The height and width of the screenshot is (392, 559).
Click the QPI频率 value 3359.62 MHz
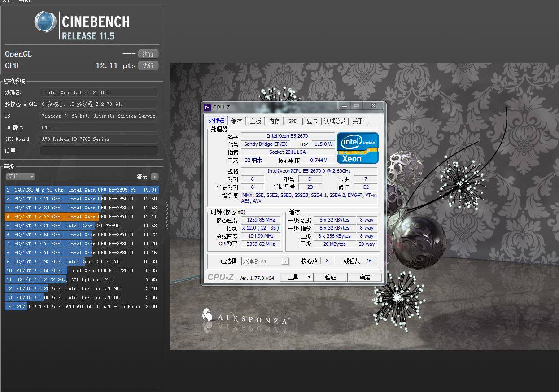[260, 244]
